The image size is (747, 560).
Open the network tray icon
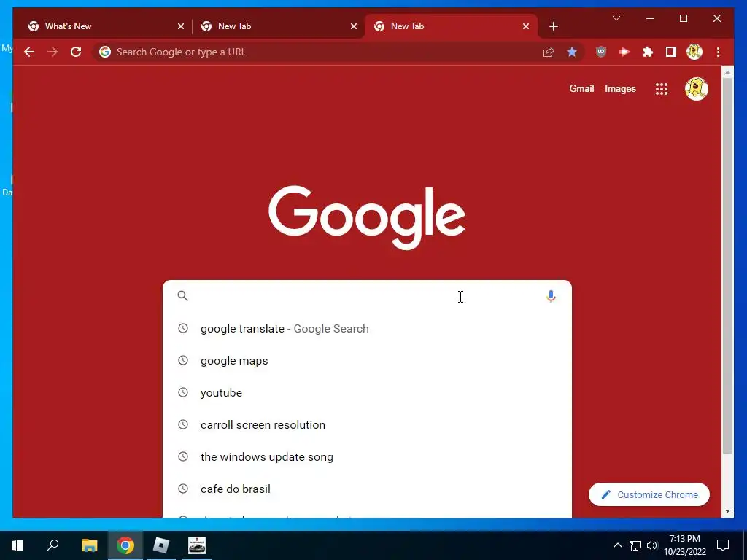635,545
